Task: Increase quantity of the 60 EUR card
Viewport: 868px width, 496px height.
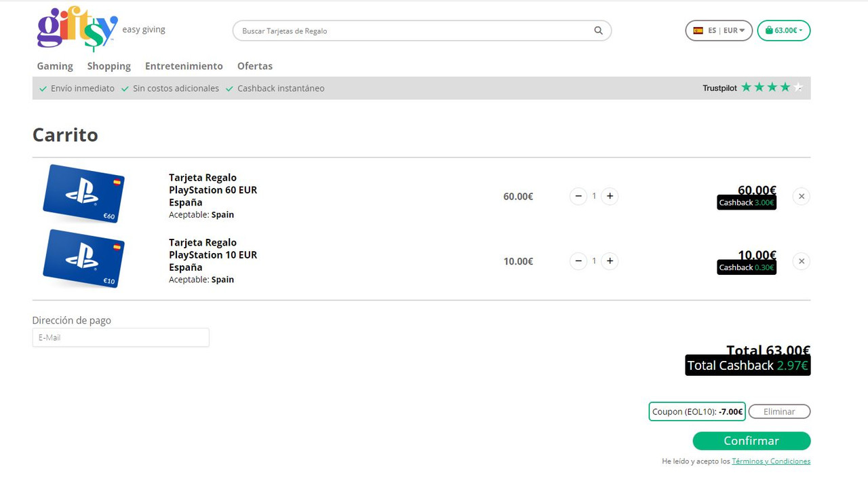Action: 610,196
